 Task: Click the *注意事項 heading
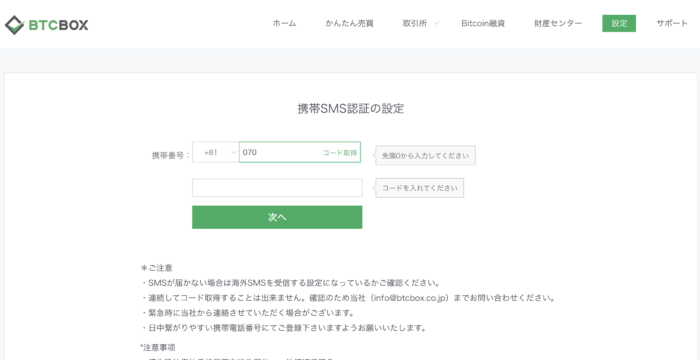tap(157, 347)
